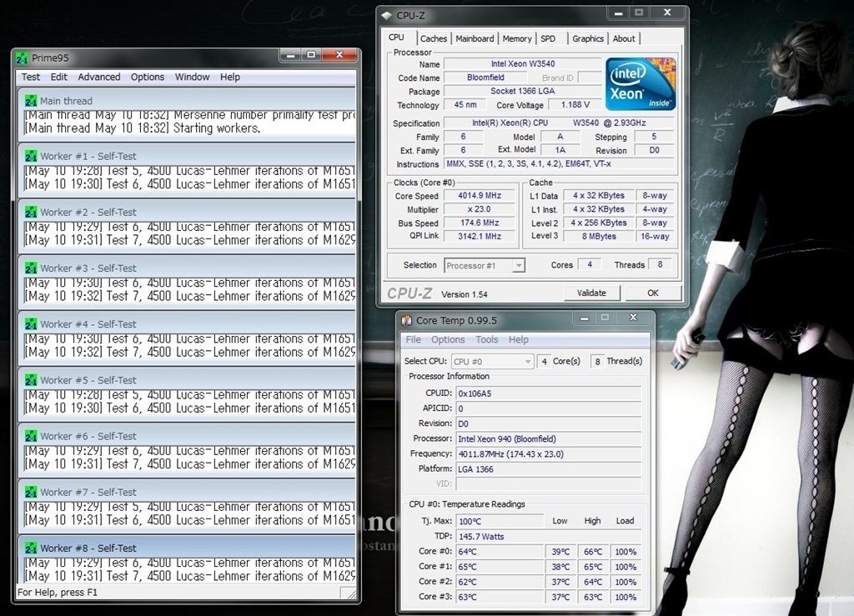
Task: Click the Core #3 load 100% value
Action: pyautogui.click(x=625, y=597)
